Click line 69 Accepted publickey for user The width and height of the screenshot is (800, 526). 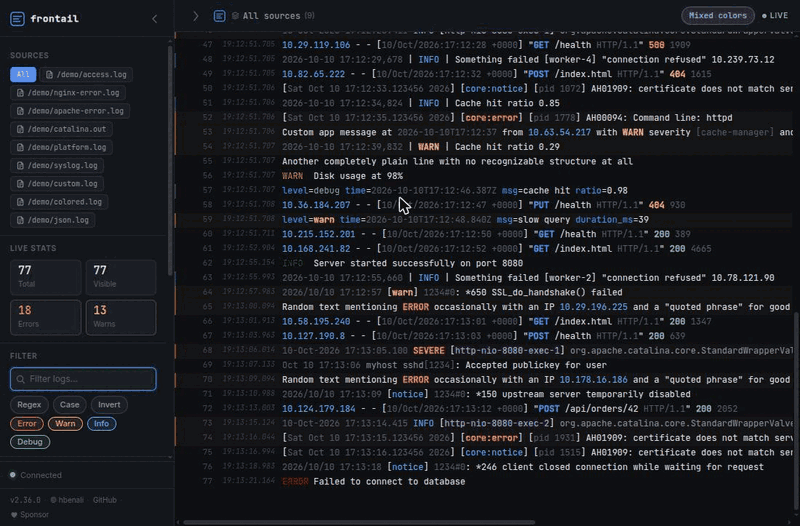tap(485, 365)
